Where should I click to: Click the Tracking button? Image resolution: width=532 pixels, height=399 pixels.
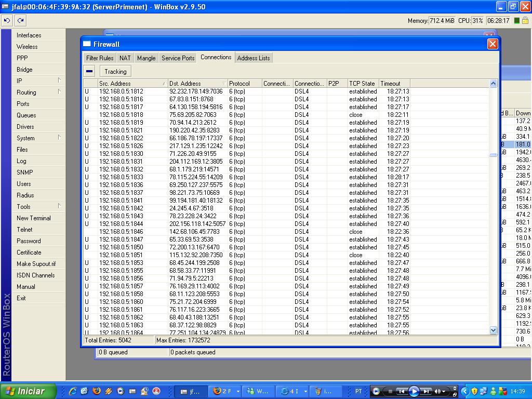[115, 71]
